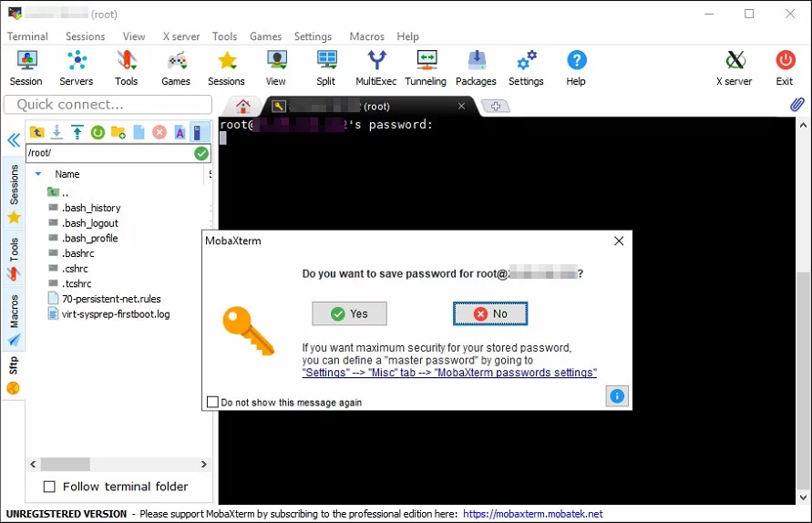
Task: Collapse the sidebar with double chevron
Action: [14, 140]
